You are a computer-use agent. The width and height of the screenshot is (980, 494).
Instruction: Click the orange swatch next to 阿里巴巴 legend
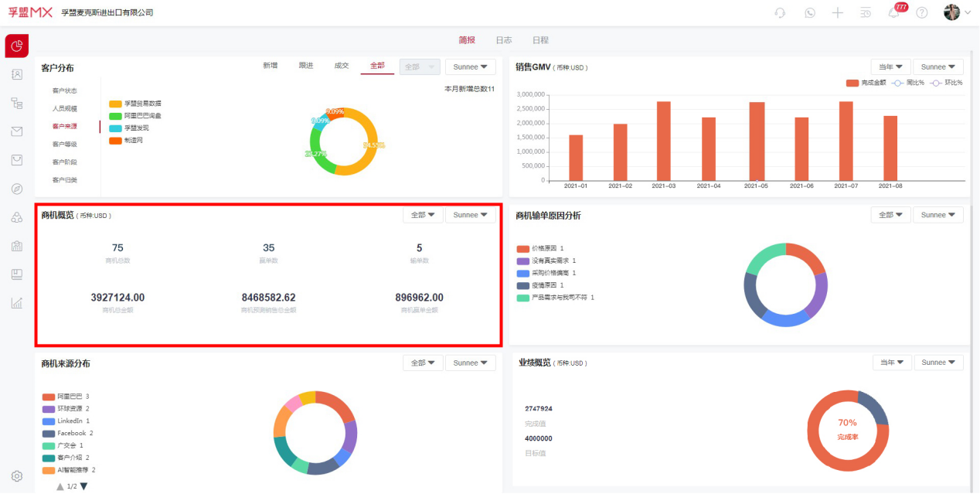(x=46, y=397)
